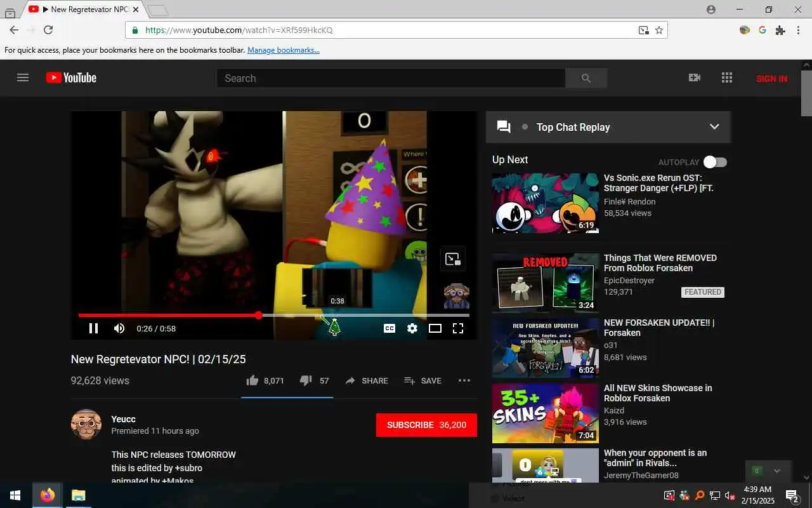This screenshot has width=812, height=508.
Task: Like the video with thumbs up
Action: coord(252,380)
